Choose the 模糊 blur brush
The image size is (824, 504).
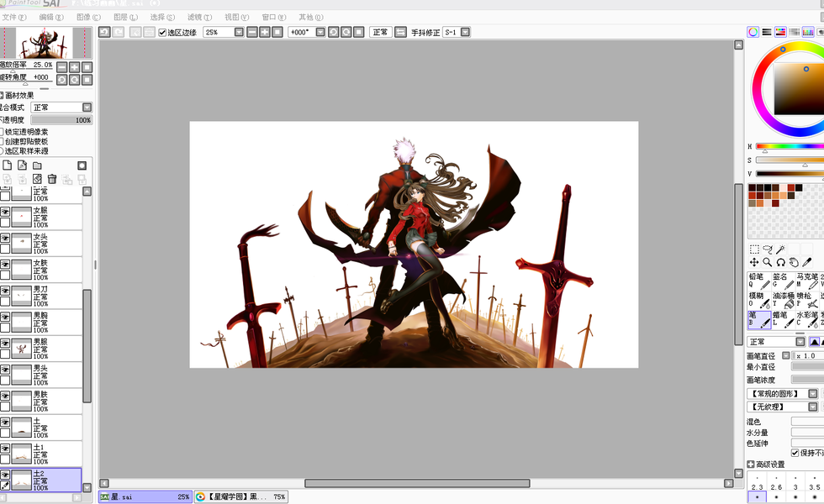point(758,300)
